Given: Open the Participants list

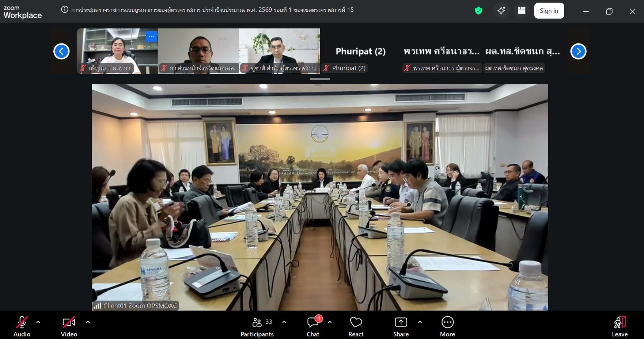Looking at the screenshot, I should pos(257,327).
